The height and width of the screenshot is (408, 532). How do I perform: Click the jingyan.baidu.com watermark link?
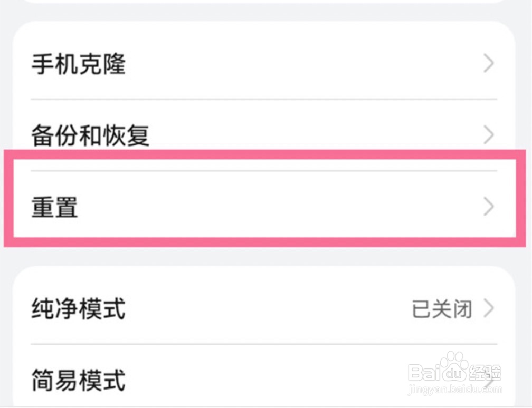(x=456, y=391)
